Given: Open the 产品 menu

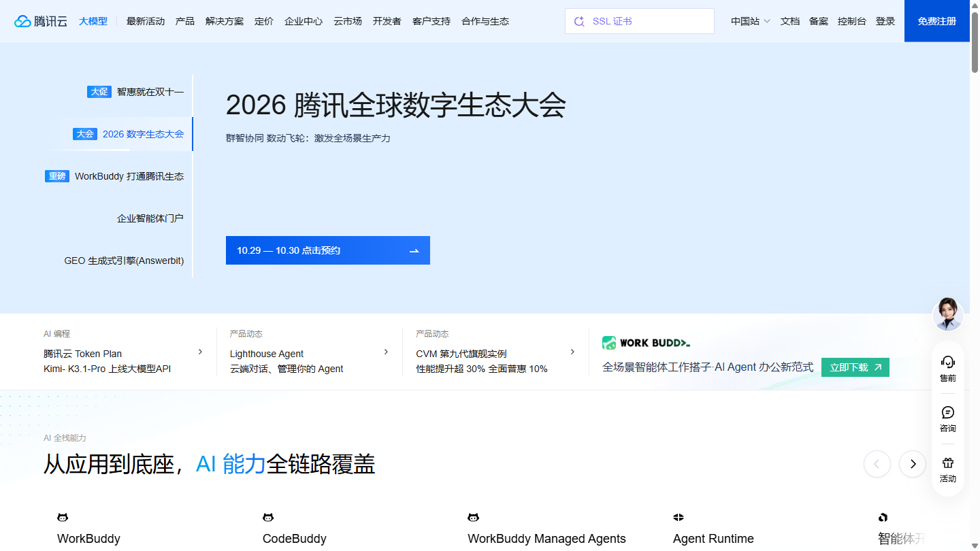Looking at the screenshot, I should click(x=185, y=21).
